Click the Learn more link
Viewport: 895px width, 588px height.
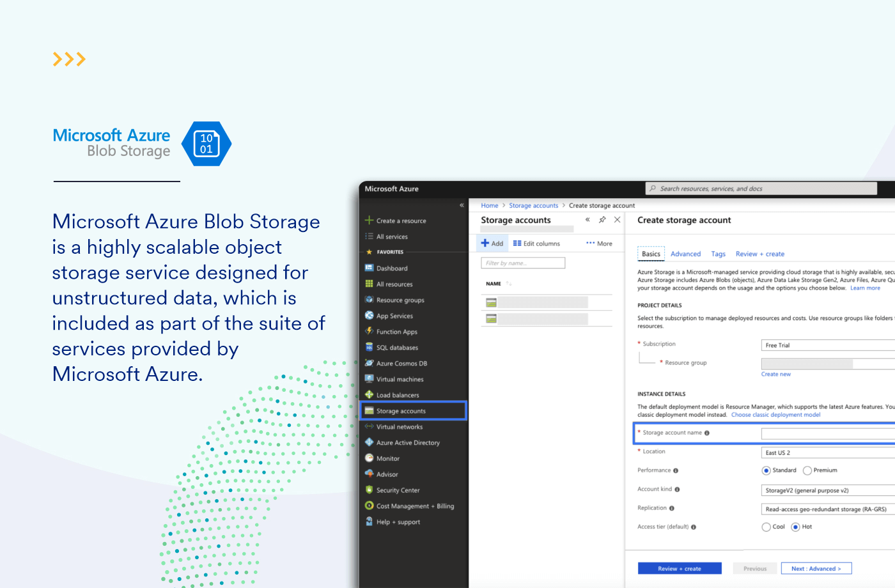pos(865,288)
